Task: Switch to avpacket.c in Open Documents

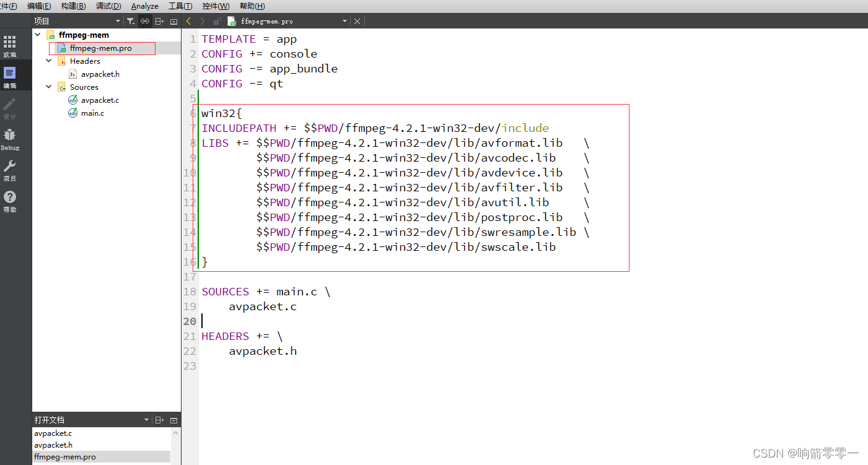Action: tap(53, 433)
